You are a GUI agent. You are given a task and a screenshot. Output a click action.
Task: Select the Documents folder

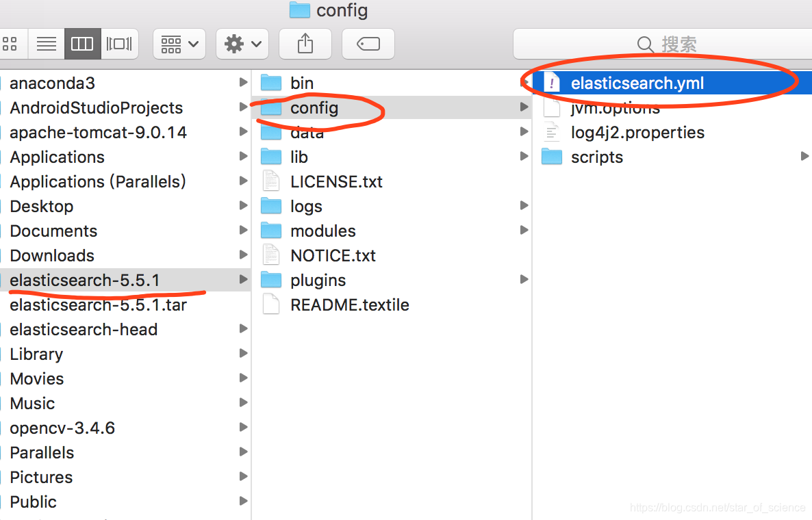pyautogui.click(x=125, y=231)
